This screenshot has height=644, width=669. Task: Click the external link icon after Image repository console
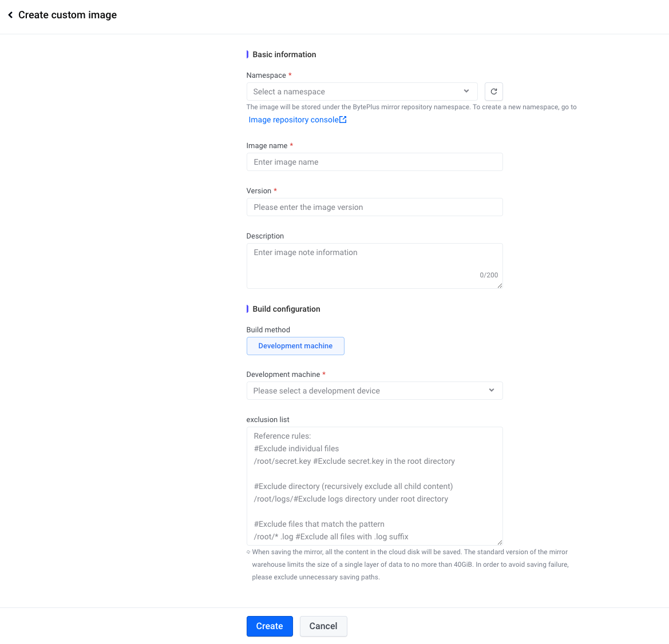click(x=343, y=120)
